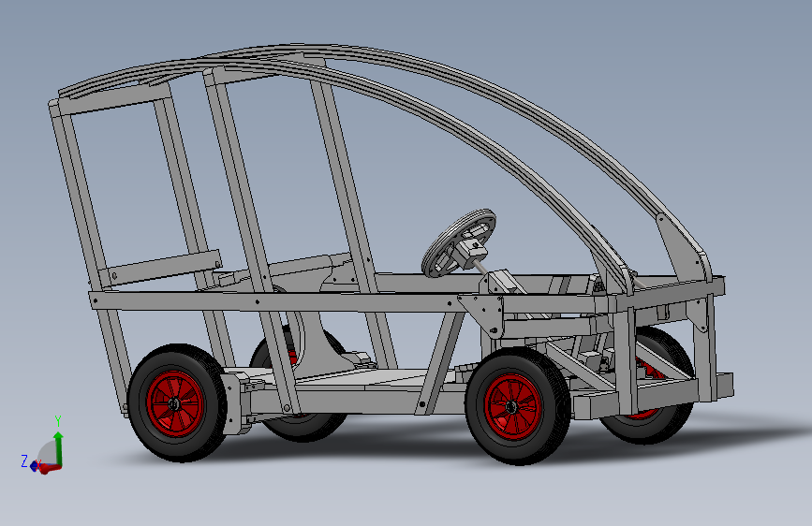Screen dimensions: 812x526
Task: Click the blue Z axis arrow of the triad
Action: 34,465
